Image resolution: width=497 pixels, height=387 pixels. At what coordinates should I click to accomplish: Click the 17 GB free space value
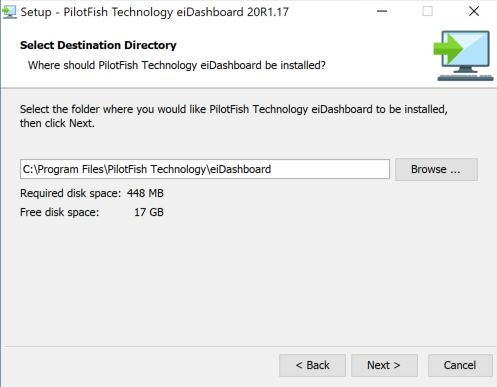coord(149,212)
